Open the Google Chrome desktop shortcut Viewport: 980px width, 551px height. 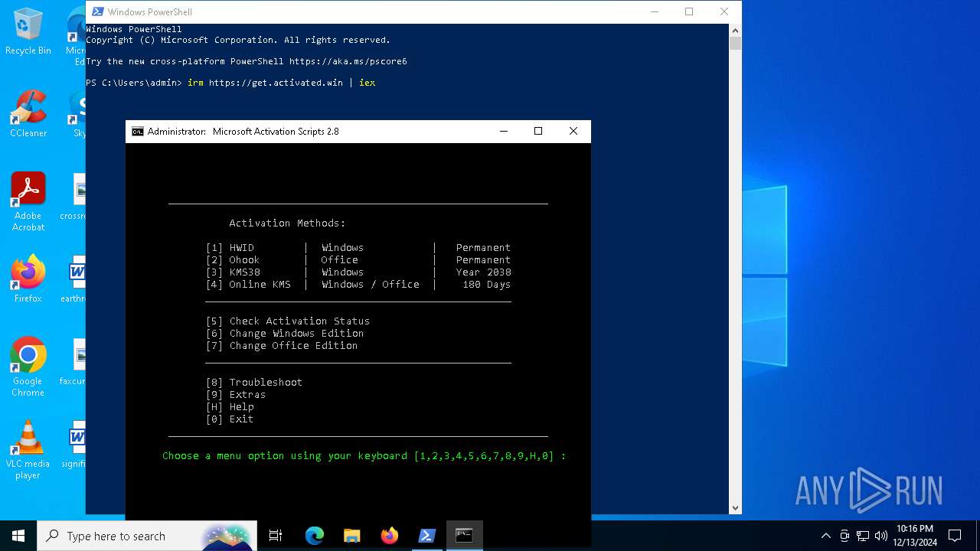pos(28,367)
